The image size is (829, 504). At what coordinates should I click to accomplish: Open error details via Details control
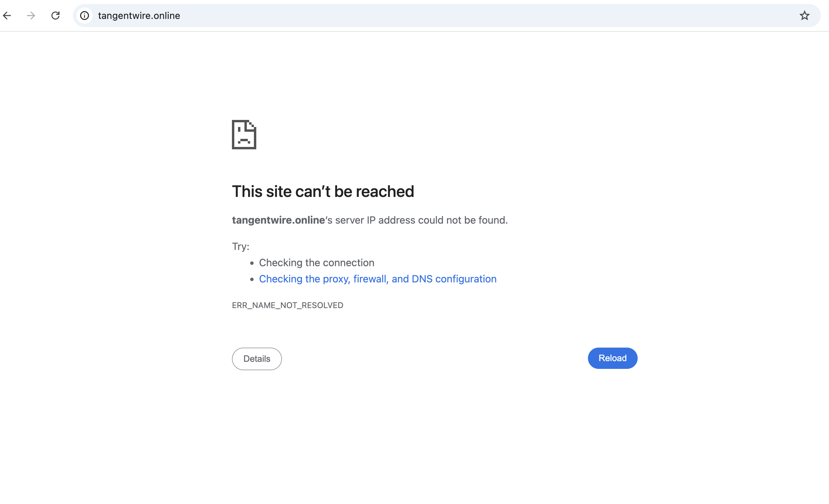pyautogui.click(x=256, y=358)
